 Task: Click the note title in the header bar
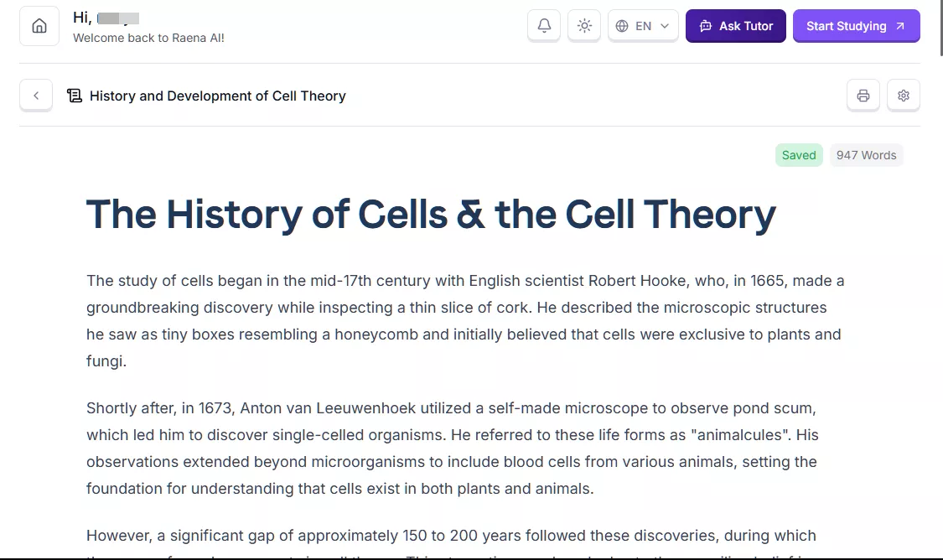click(x=218, y=96)
